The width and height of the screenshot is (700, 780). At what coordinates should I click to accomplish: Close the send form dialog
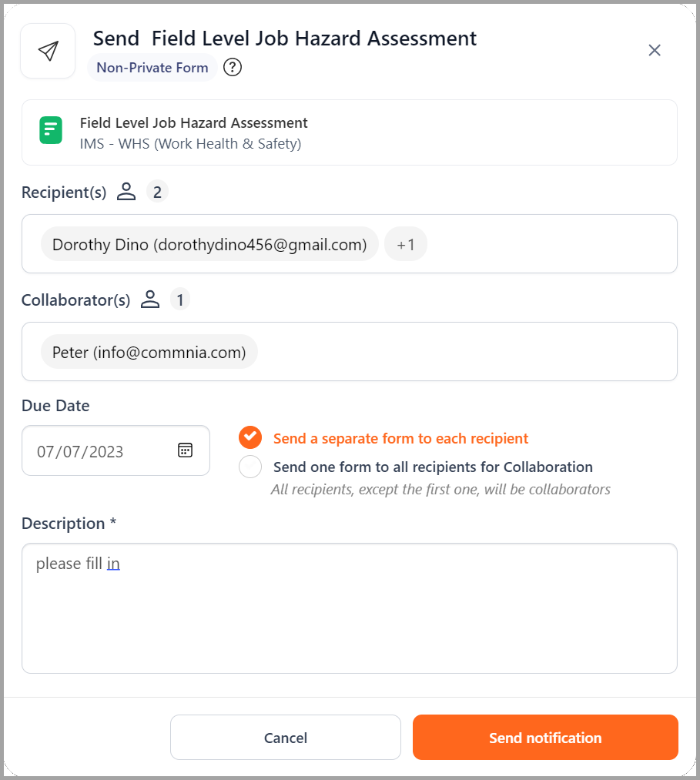655,50
